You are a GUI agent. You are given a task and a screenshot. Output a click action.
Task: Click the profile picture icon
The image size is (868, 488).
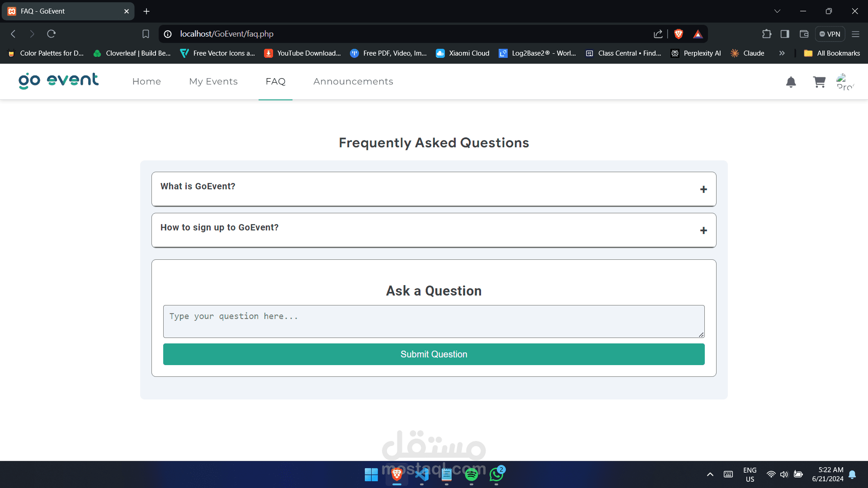pyautogui.click(x=844, y=82)
